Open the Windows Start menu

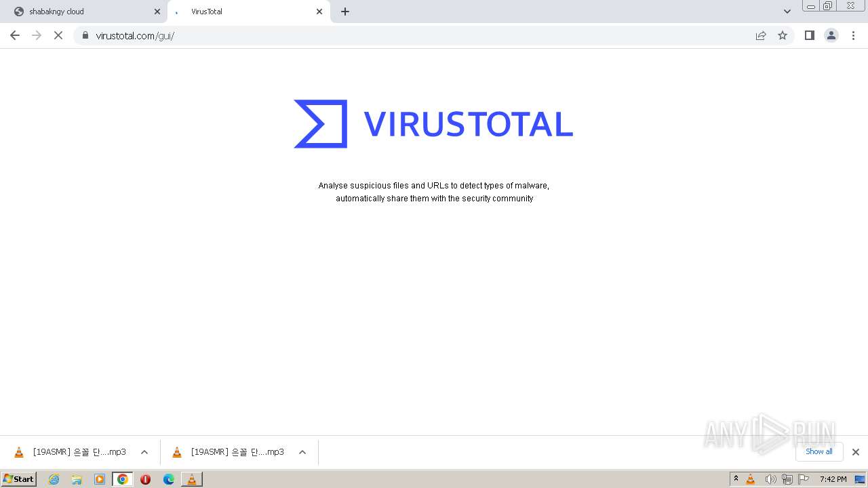click(19, 479)
